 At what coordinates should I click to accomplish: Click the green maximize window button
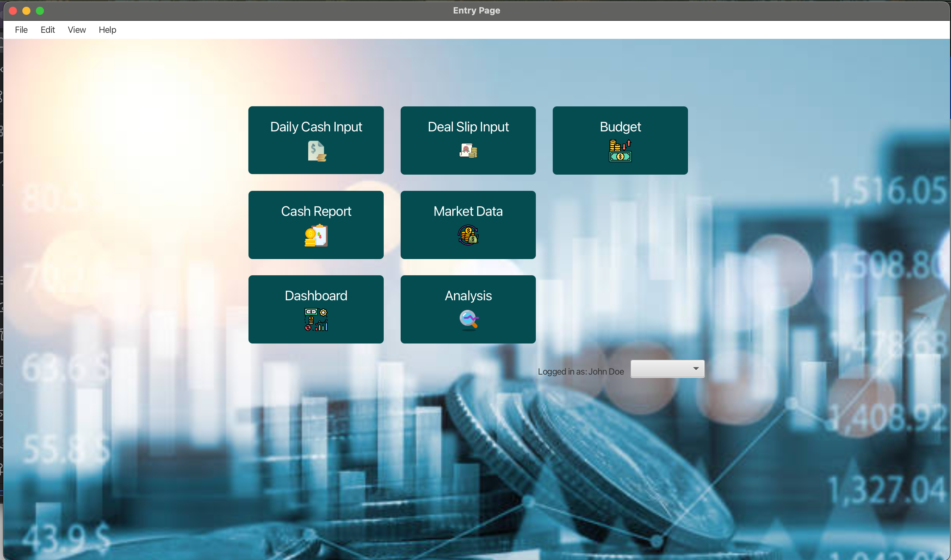[40, 10]
